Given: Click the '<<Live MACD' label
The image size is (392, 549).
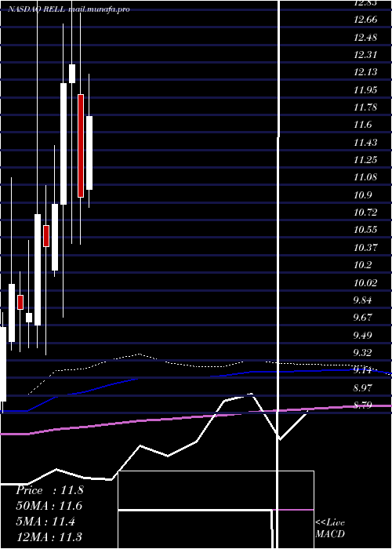Looking at the screenshot, I should click(x=330, y=528).
